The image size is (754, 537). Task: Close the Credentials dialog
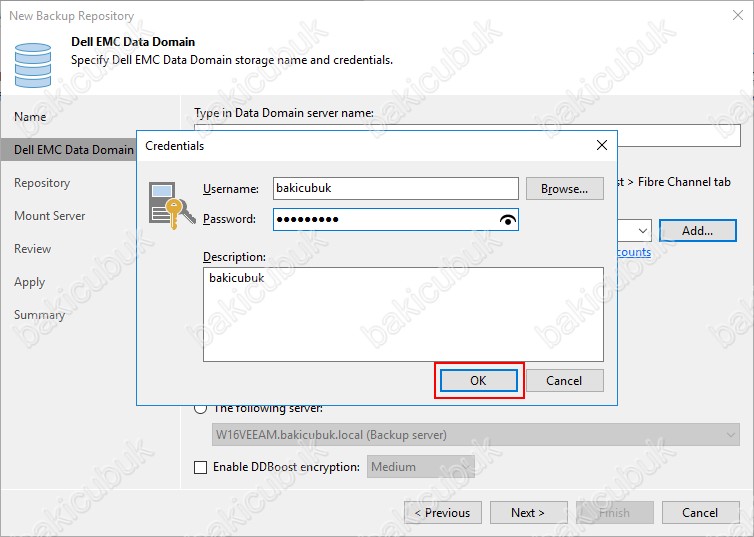pyautogui.click(x=602, y=145)
